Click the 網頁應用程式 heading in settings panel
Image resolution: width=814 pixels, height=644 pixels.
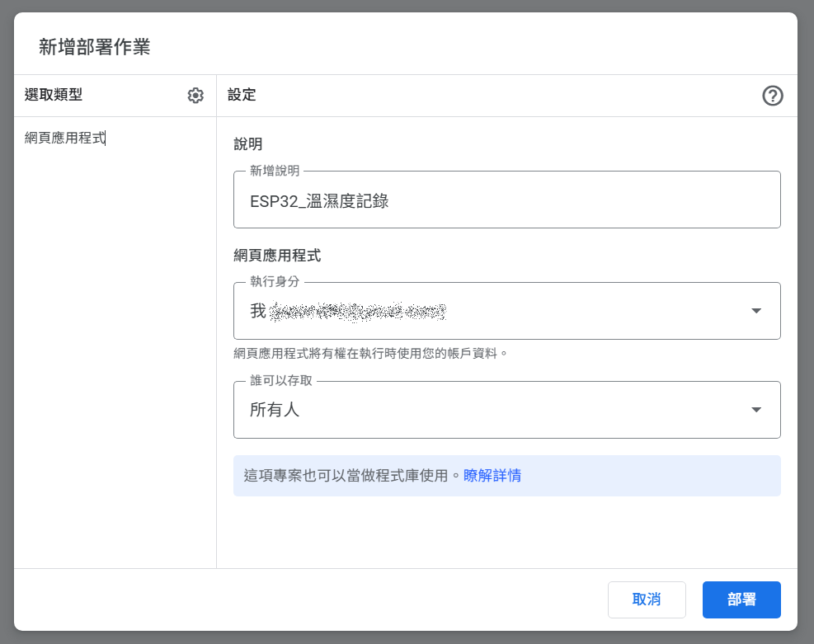[277, 256]
